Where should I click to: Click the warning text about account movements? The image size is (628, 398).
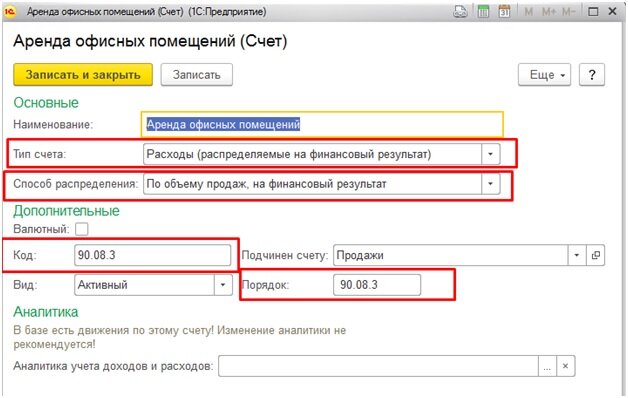[179, 337]
